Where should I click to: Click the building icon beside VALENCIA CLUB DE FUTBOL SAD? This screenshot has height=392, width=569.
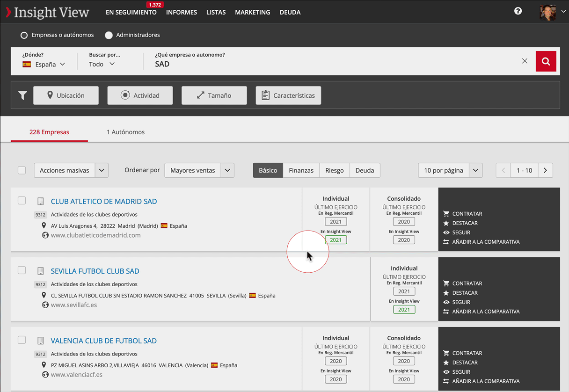[41, 341]
